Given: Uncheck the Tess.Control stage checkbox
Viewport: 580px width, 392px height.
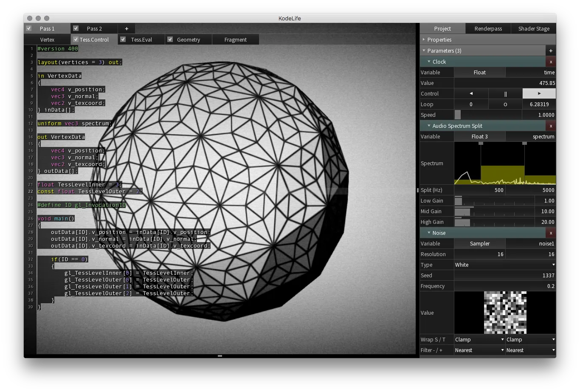Looking at the screenshot, I should pos(76,39).
